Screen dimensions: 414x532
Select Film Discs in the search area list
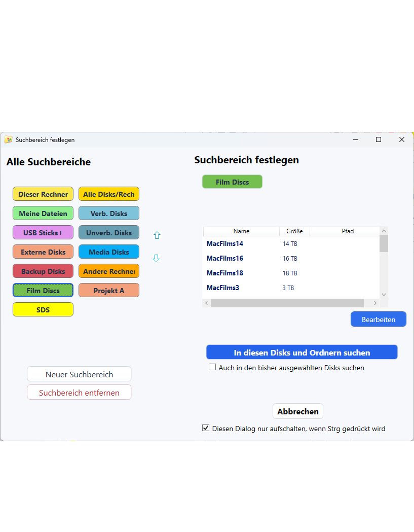coord(43,291)
